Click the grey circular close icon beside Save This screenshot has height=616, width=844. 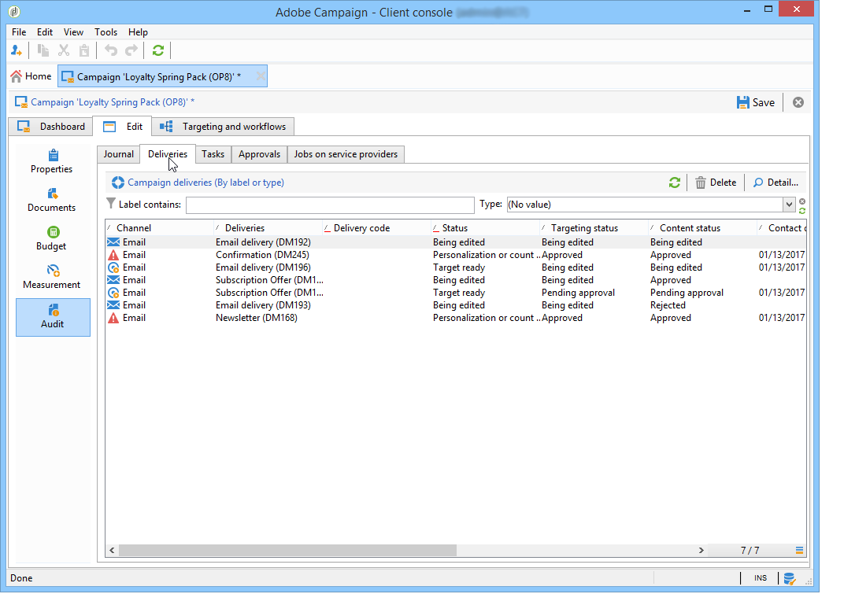[x=798, y=102]
